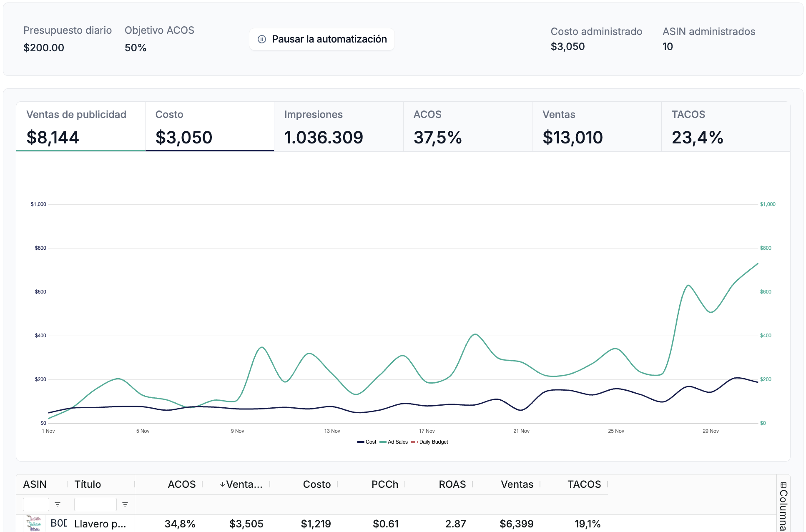
Task: Toggle the Ad Sales series in chart legend
Action: click(394, 442)
